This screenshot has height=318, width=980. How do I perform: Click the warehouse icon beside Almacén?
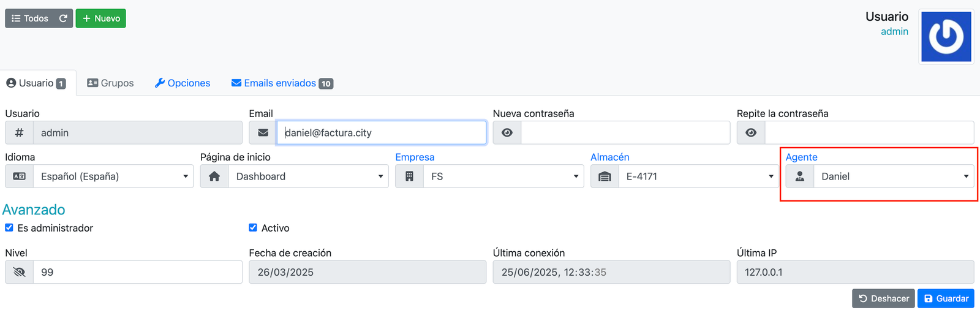tap(605, 176)
